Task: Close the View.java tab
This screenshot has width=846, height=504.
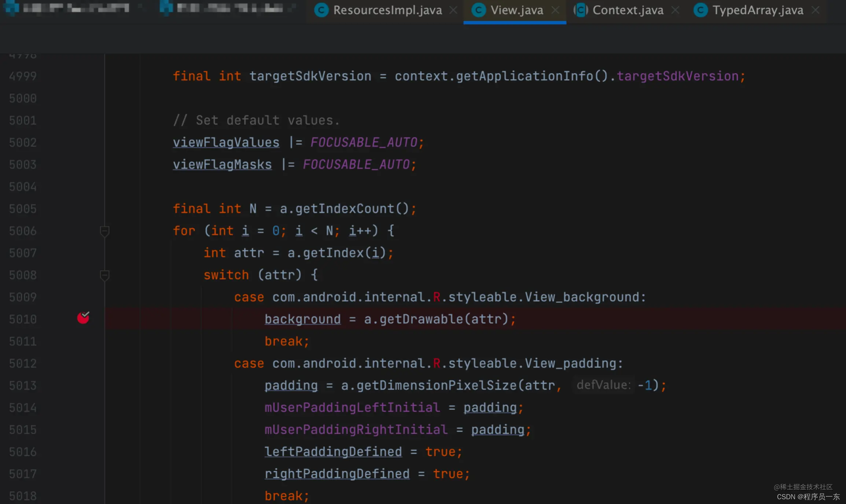Action: click(x=555, y=10)
